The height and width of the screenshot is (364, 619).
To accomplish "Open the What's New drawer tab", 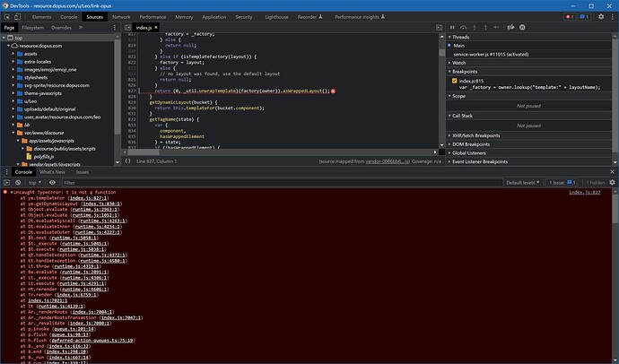I will click(52, 172).
